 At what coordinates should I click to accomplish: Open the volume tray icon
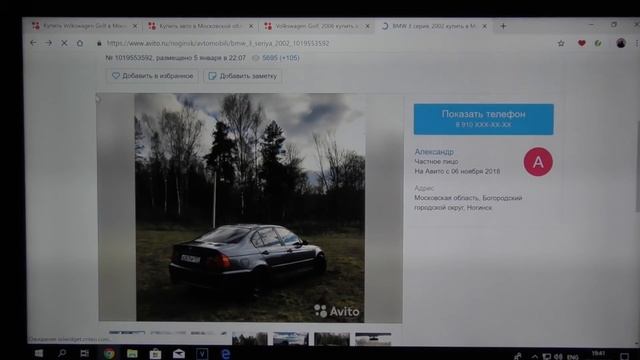click(x=558, y=356)
